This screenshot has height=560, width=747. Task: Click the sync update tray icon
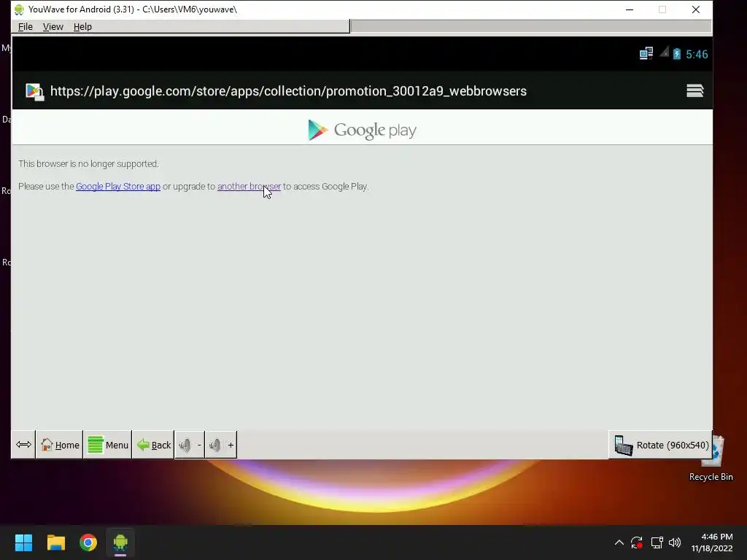636,542
